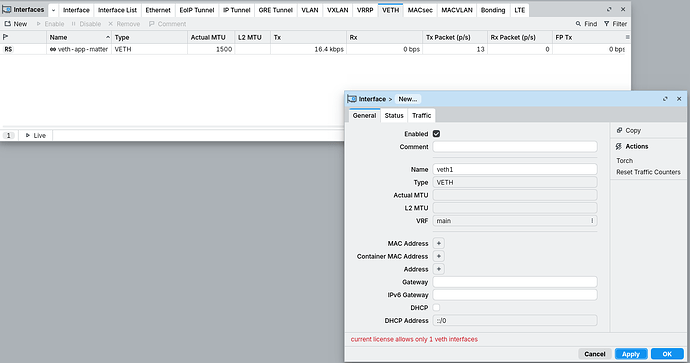690x363 pixels.
Task: Click the Name field containing veth1
Action: (515, 169)
